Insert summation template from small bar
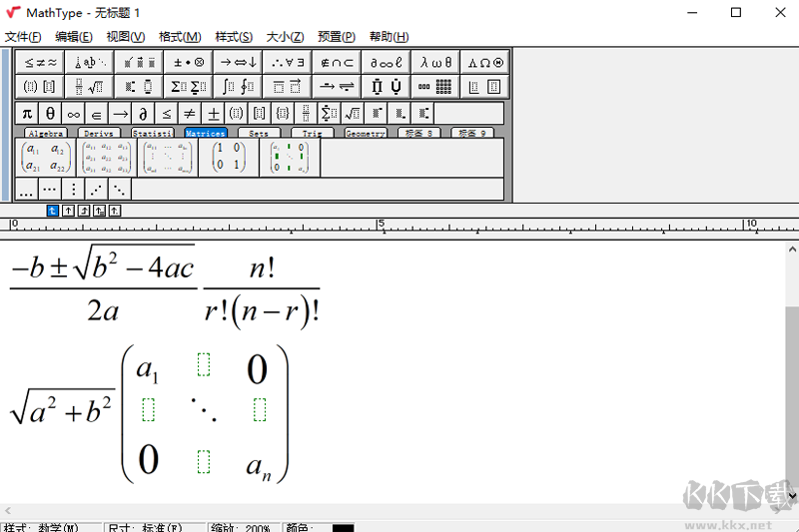This screenshot has height=532, width=799. tap(329, 113)
